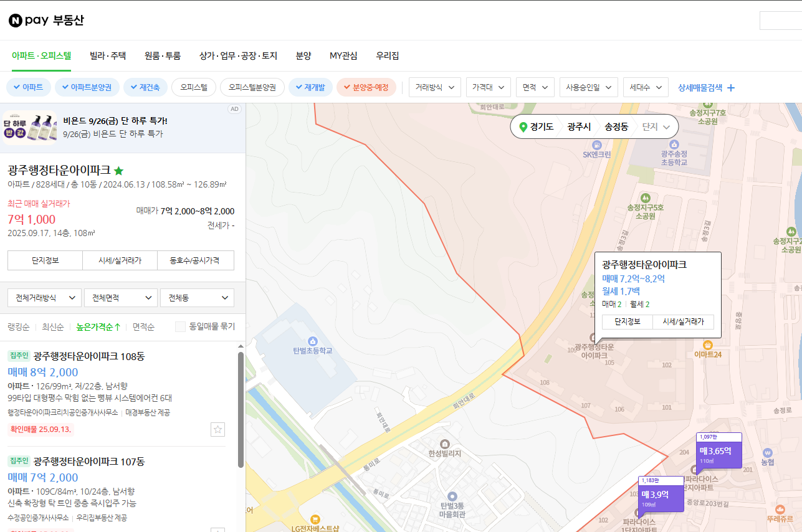Sort listings by 랭킹순
The height and width of the screenshot is (532, 802).
click(17, 326)
